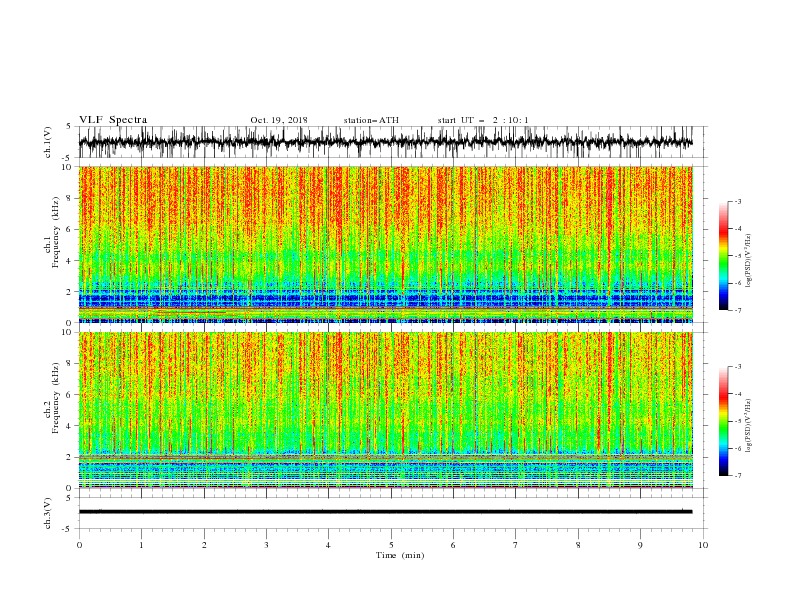Click the 'VLF Spectra' plot title
The height and width of the screenshot is (612, 792).
113,120
